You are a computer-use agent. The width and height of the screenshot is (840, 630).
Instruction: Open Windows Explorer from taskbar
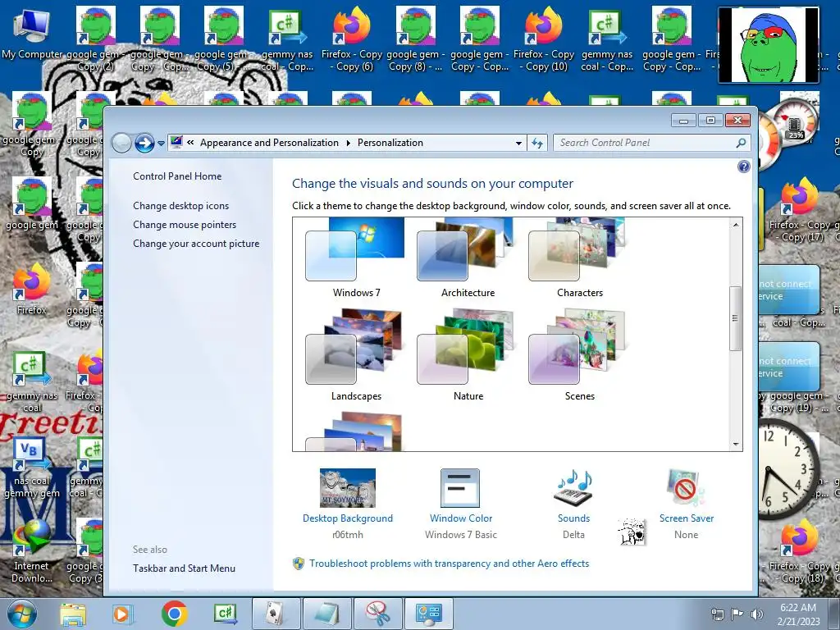pos(73,614)
